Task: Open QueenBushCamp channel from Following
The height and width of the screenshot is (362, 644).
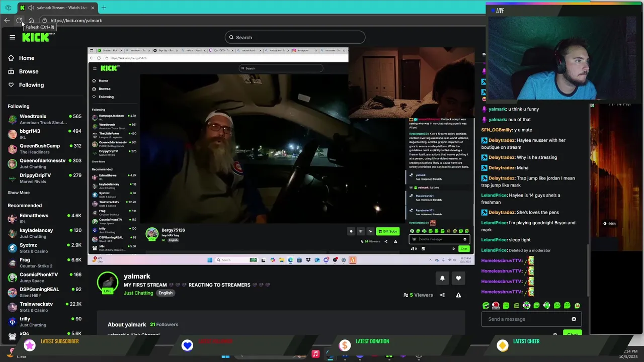Action: point(44,149)
